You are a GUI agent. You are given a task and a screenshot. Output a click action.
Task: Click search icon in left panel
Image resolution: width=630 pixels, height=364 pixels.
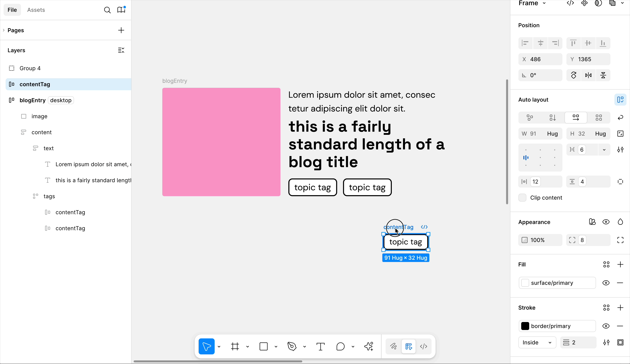(x=107, y=10)
